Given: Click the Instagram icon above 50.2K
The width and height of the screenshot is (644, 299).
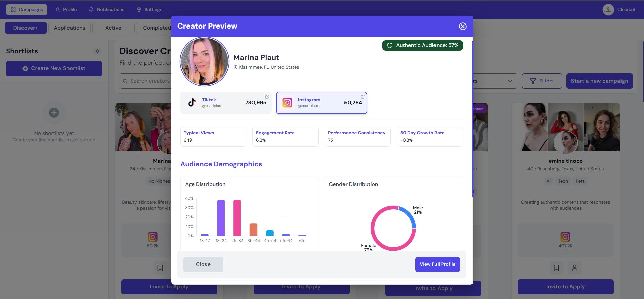Looking at the screenshot, I should coord(153,237).
